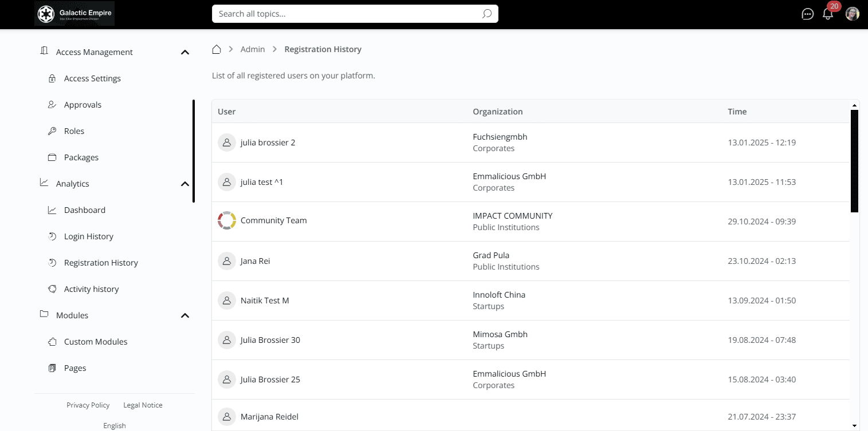Click the julia brossier 2 user icon
This screenshot has height=431, width=868.
(x=227, y=143)
